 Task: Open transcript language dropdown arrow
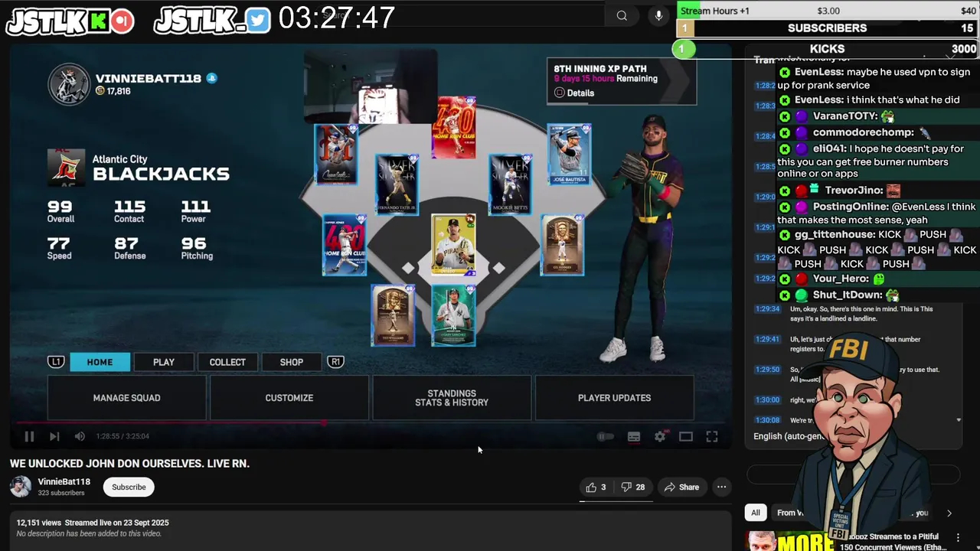(959, 420)
